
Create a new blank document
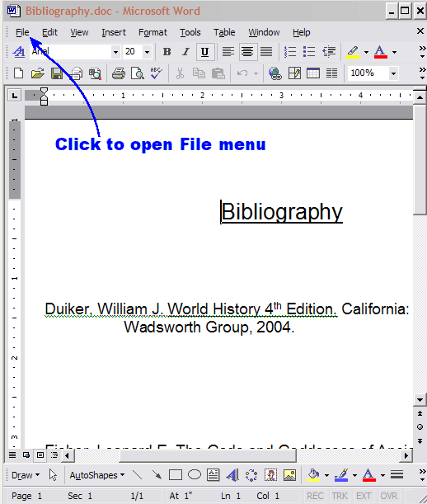(x=18, y=73)
